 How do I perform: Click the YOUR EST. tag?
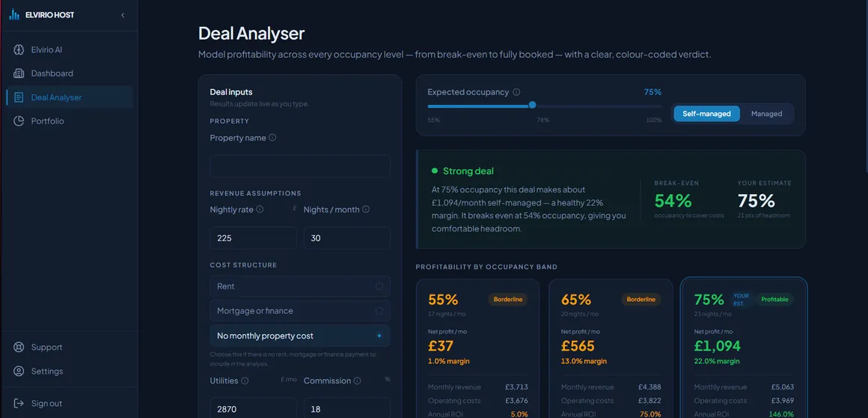click(741, 300)
